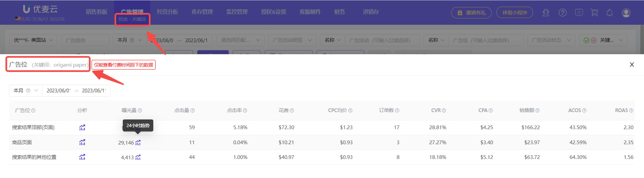Click panel end date 2023/06/1 field
This screenshot has width=644, height=178.
click(x=94, y=91)
